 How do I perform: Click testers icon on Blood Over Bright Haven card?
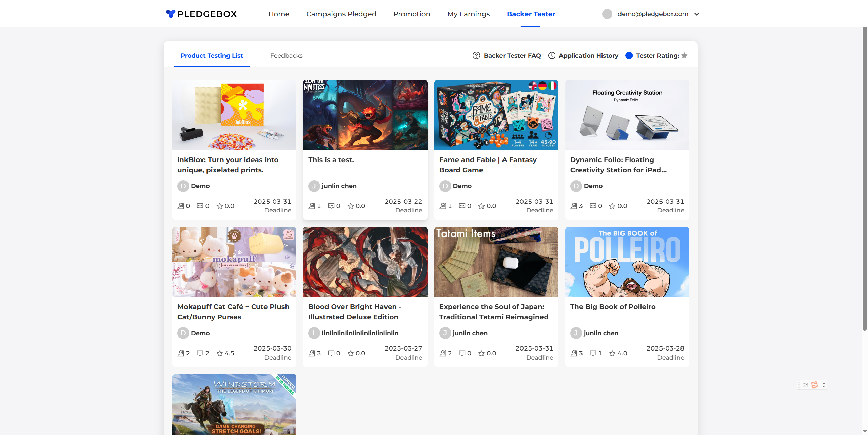pos(312,353)
